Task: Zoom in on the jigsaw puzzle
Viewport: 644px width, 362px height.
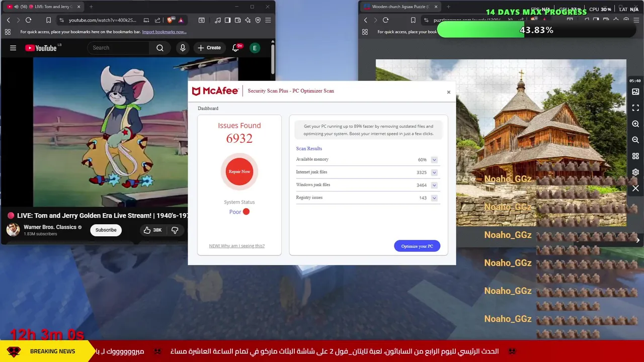Action: click(x=635, y=124)
